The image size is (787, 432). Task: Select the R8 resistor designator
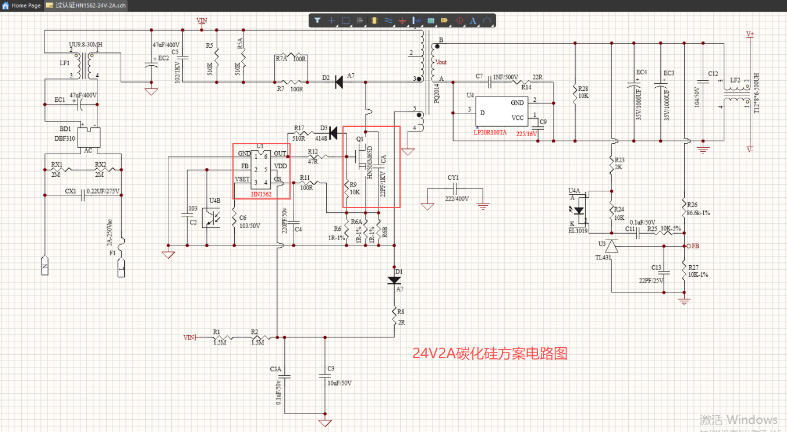[401, 312]
